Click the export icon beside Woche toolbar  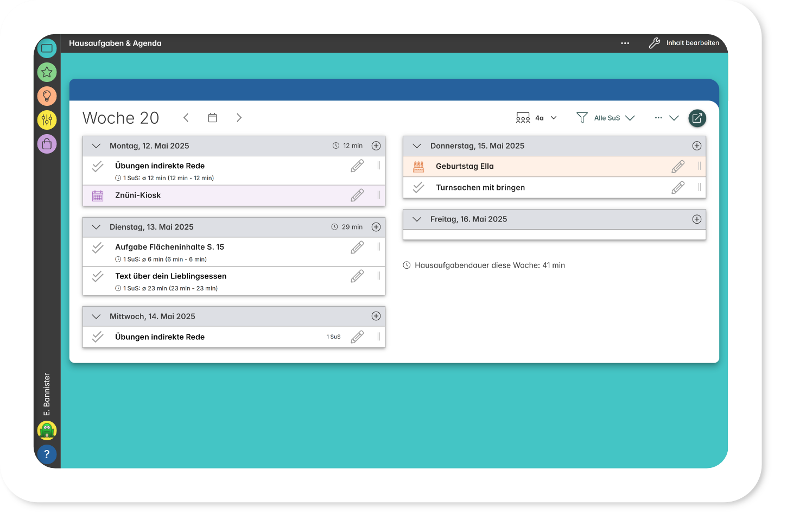[x=697, y=118]
